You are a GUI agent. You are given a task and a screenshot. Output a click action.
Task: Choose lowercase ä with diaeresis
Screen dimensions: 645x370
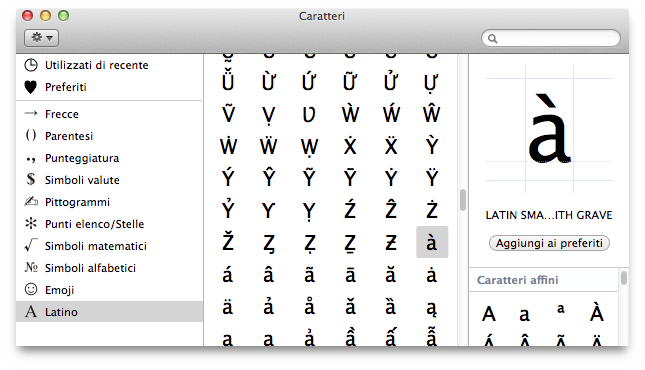point(228,307)
